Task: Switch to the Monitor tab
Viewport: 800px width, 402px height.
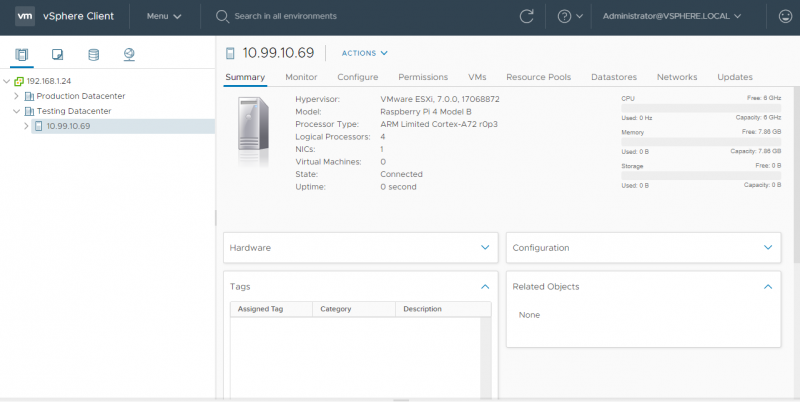Action: click(x=301, y=77)
